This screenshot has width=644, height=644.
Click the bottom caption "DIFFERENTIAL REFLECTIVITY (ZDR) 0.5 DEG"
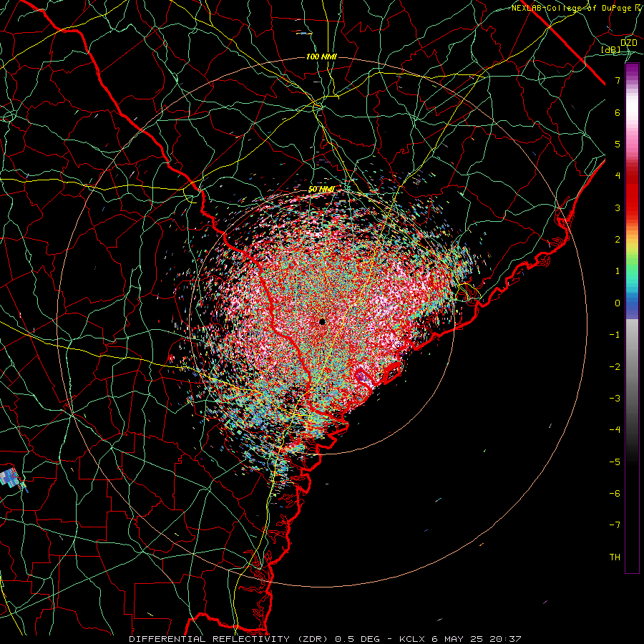(256, 639)
